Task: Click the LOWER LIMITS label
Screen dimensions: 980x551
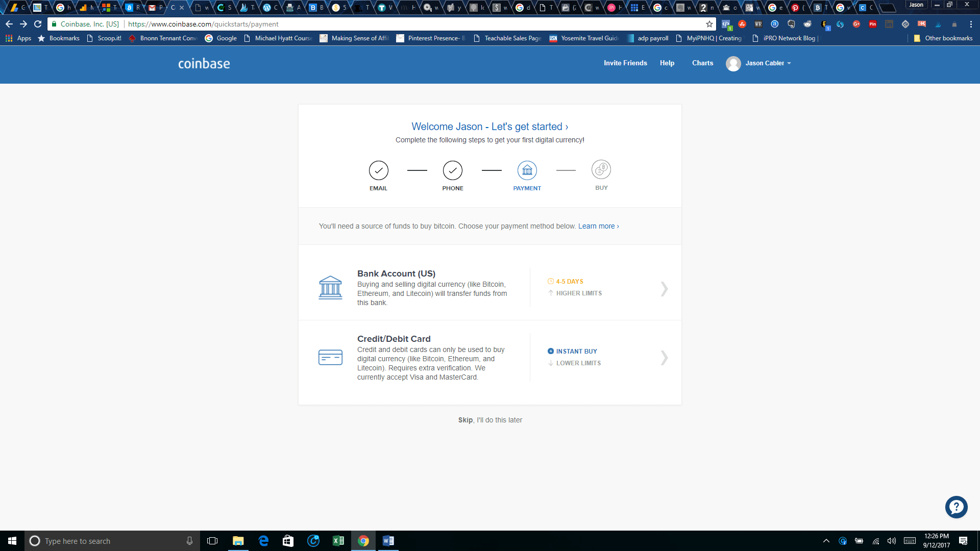Action: point(578,363)
